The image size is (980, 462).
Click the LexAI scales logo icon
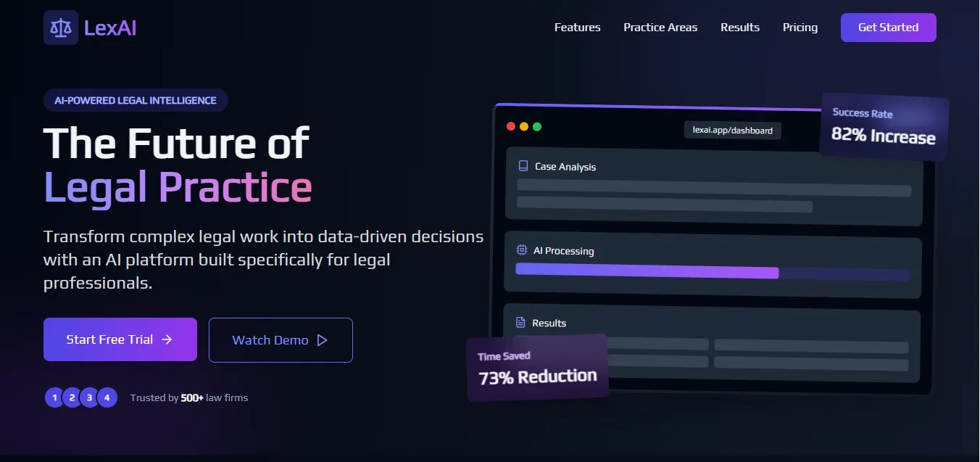point(61,28)
